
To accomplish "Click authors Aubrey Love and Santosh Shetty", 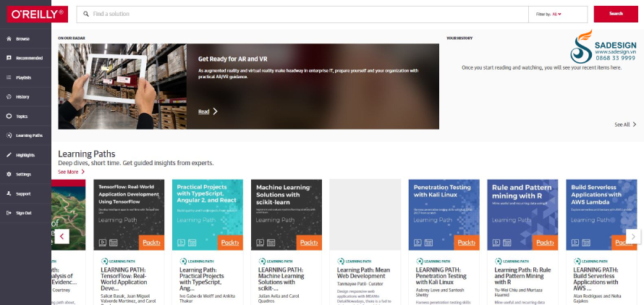I will 440,293.
